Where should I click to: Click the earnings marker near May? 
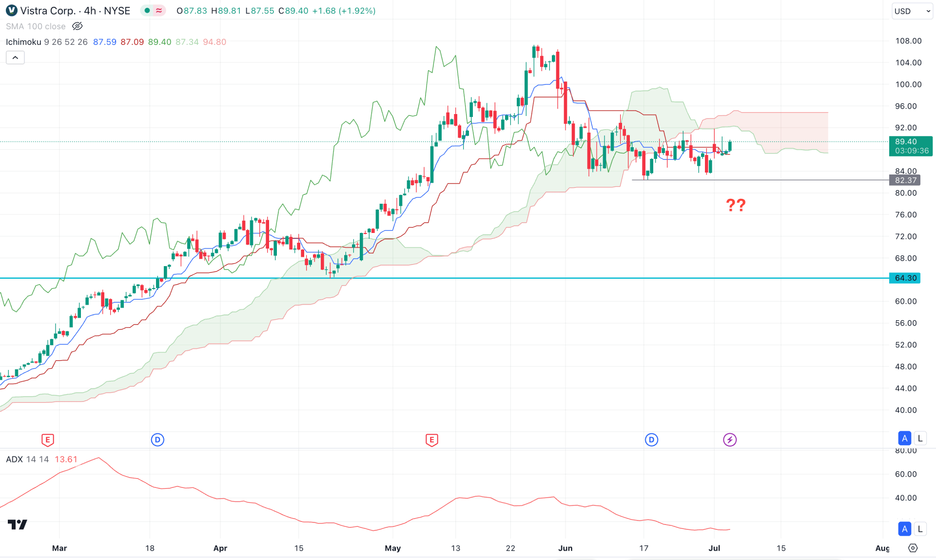[x=431, y=440]
